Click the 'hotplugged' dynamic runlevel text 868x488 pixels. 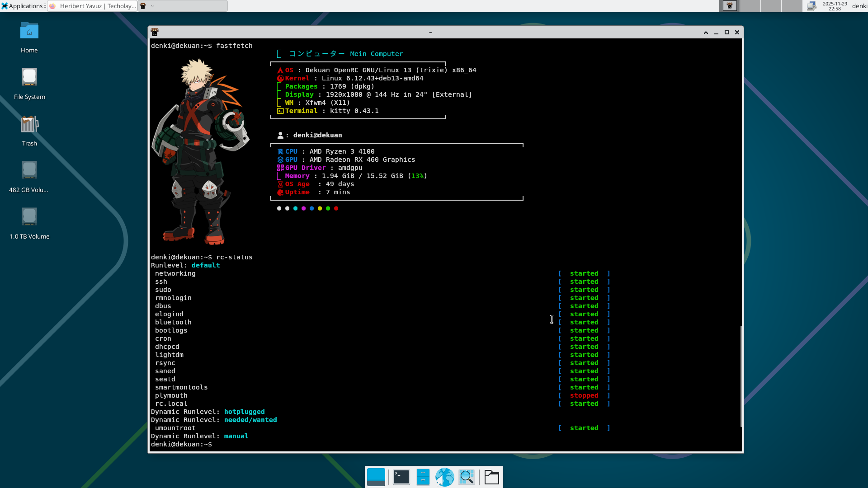coord(245,412)
